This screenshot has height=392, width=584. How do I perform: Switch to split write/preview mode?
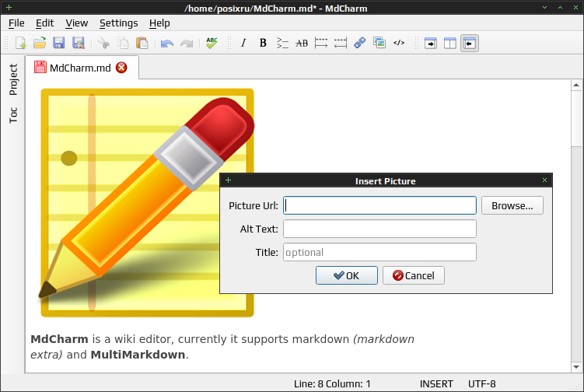(x=450, y=44)
